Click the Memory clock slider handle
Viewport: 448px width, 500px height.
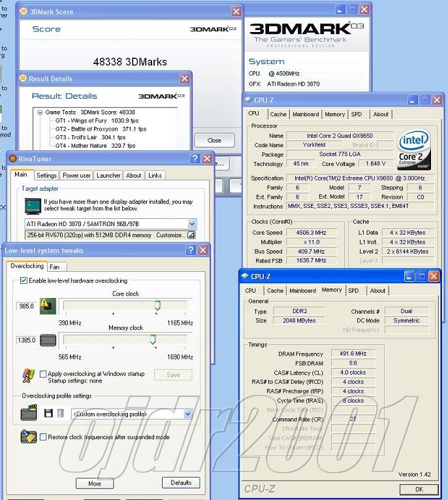click(x=153, y=339)
